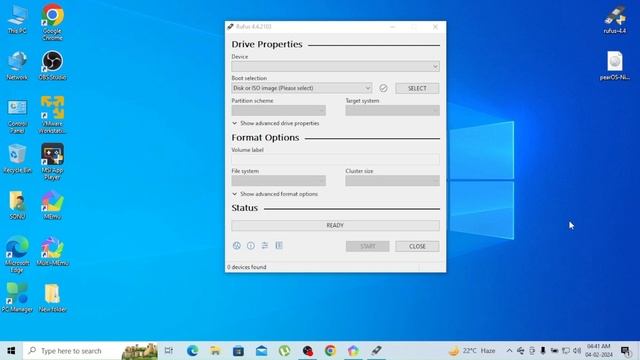Switch to Rufus via its taskbar icon

pyautogui.click(x=376, y=351)
